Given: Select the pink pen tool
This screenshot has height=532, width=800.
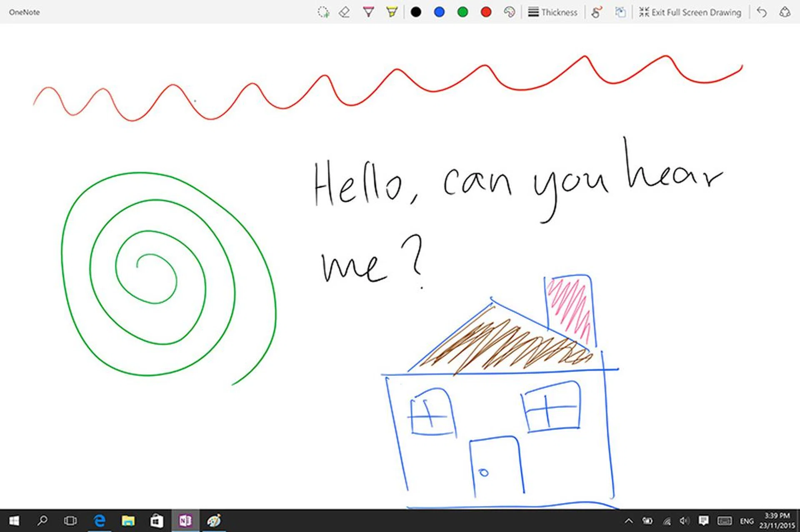Looking at the screenshot, I should click(x=368, y=12).
